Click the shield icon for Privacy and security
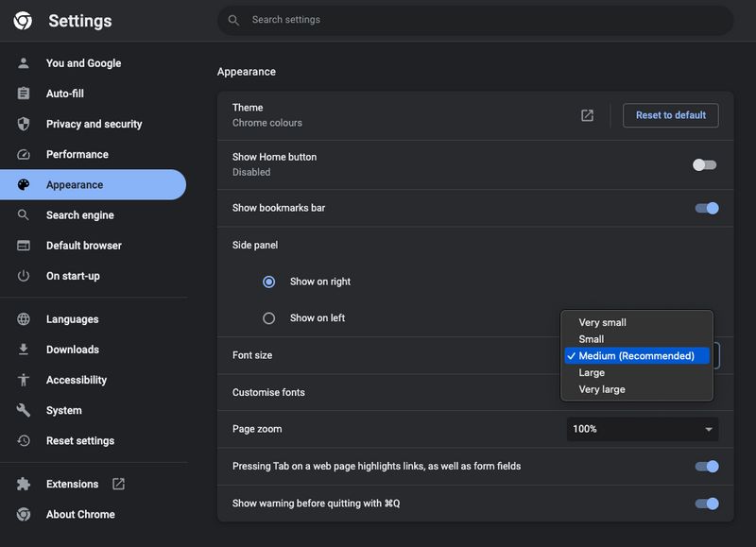Viewport: 756px width, 547px height. coord(23,124)
